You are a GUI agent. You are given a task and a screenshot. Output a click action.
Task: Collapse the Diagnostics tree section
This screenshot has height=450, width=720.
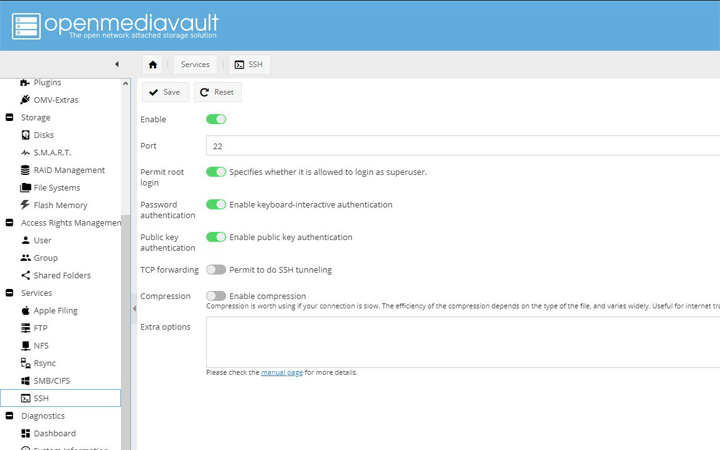pyautogui.click(x=9, y=416)
